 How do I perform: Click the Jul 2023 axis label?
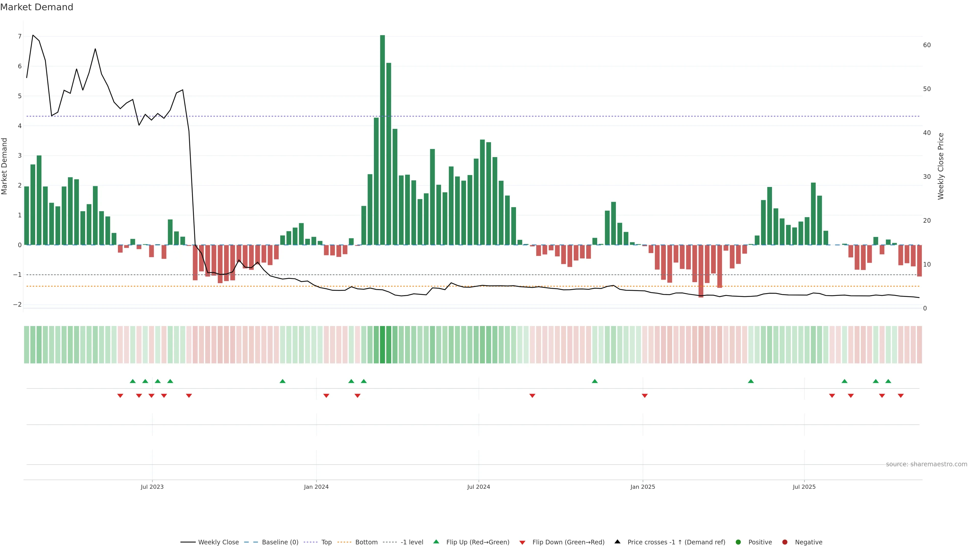(152, 487)
